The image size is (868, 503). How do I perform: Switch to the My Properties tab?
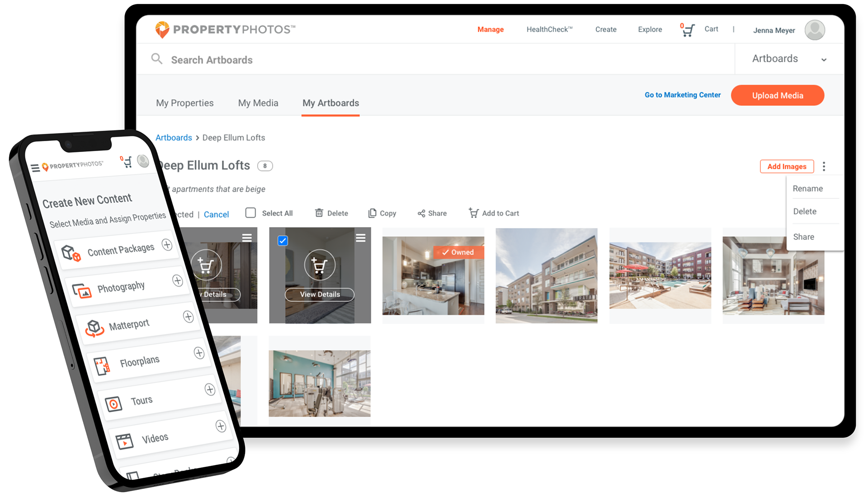pyautogui.click(x=185, y=103)
